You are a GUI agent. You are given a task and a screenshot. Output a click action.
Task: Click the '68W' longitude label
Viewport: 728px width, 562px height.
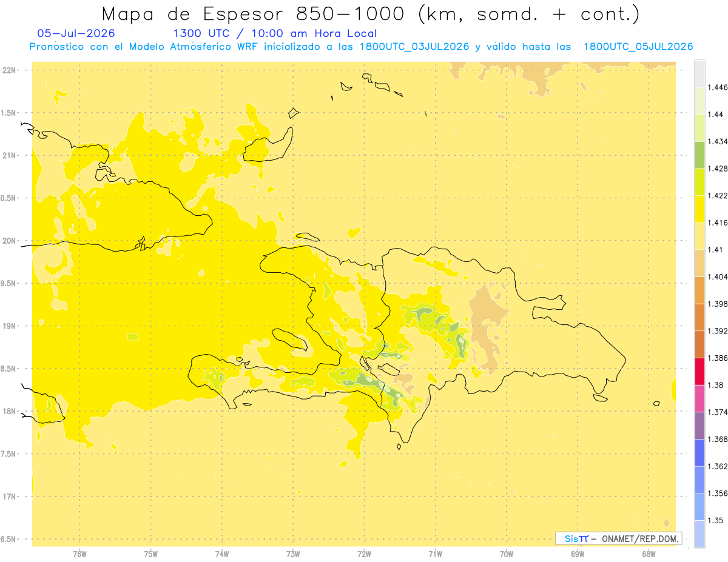coord(649,554)
